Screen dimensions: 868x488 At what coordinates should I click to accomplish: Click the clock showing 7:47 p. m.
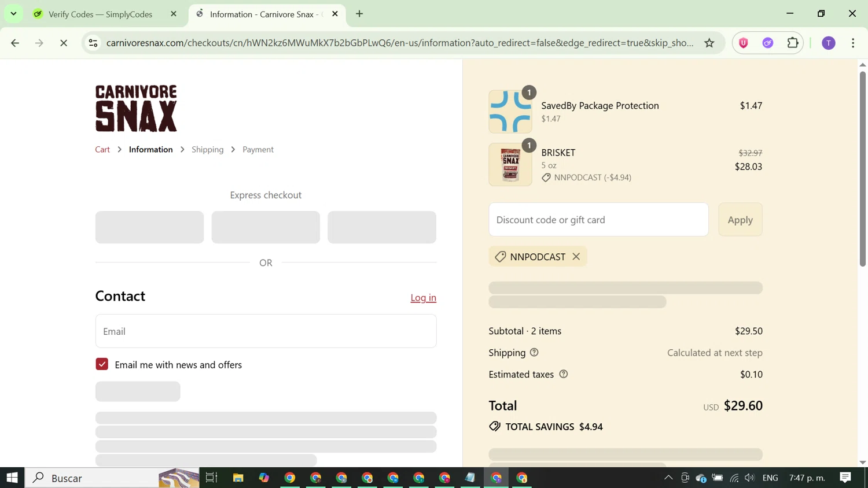pos(807,478)
